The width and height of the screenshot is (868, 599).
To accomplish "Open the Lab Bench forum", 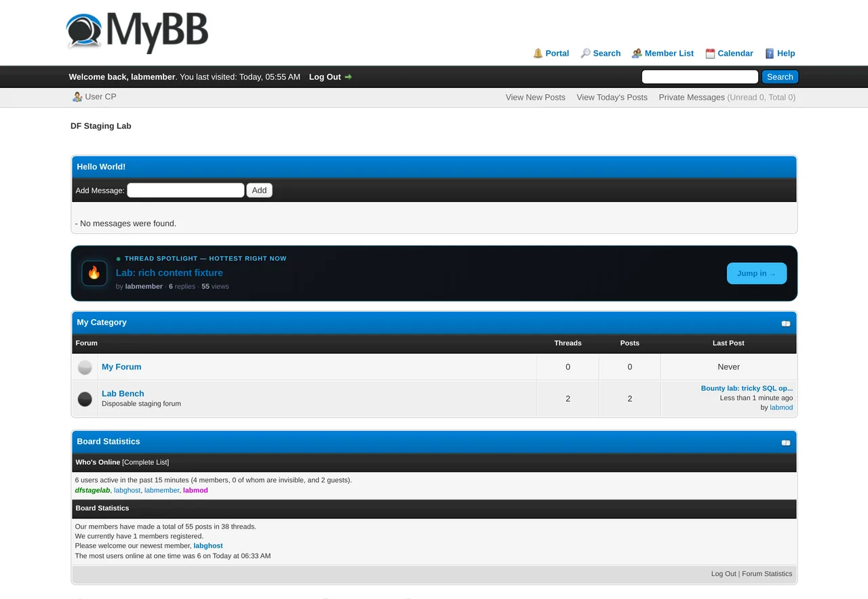I will (123, 394).
